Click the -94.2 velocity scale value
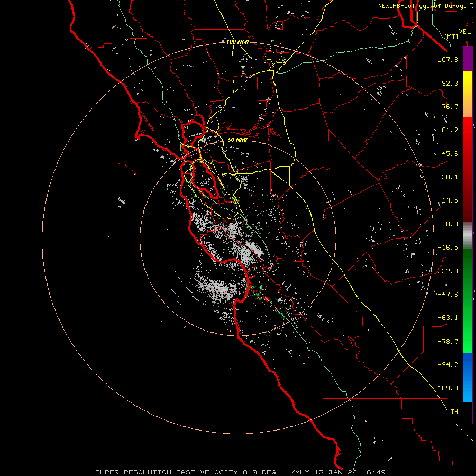This screenshot has width=476, height=476. [x=448, y=365]
